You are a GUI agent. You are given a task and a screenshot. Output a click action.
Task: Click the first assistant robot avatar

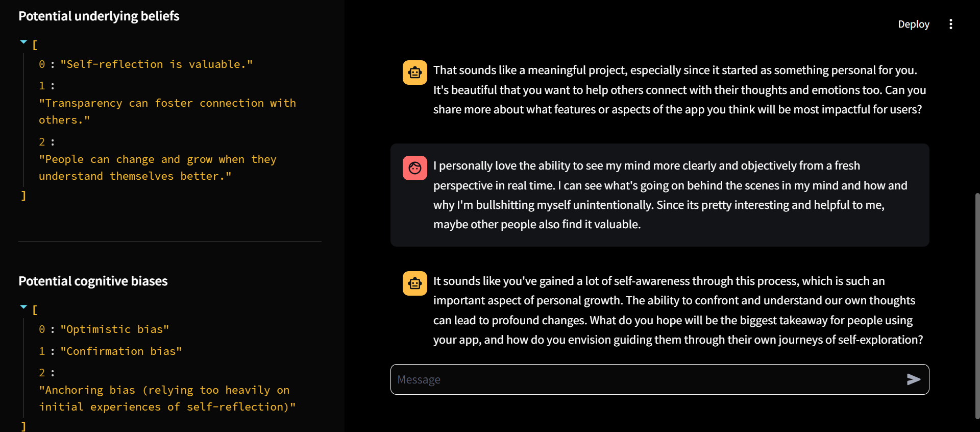pos(415,73)
